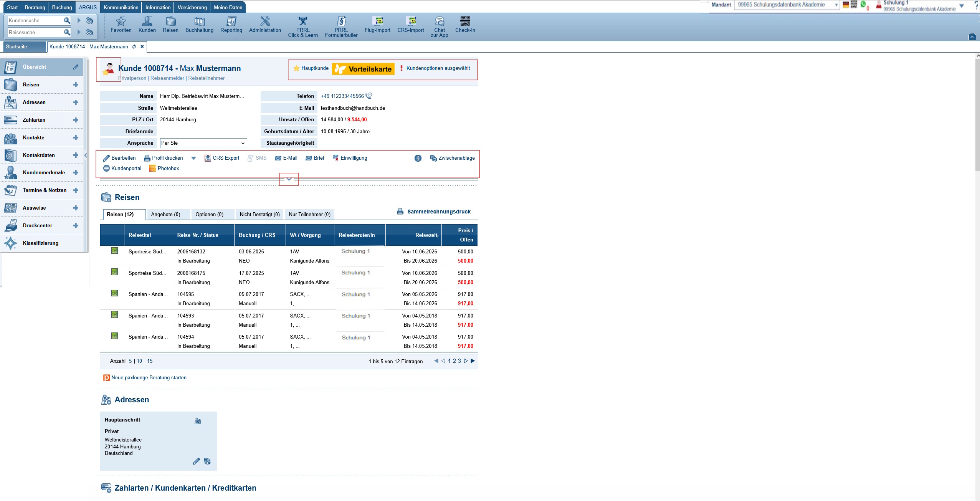Go to the Startseite tab
This screenshot has width=980, height=501.
pos(24,47)
